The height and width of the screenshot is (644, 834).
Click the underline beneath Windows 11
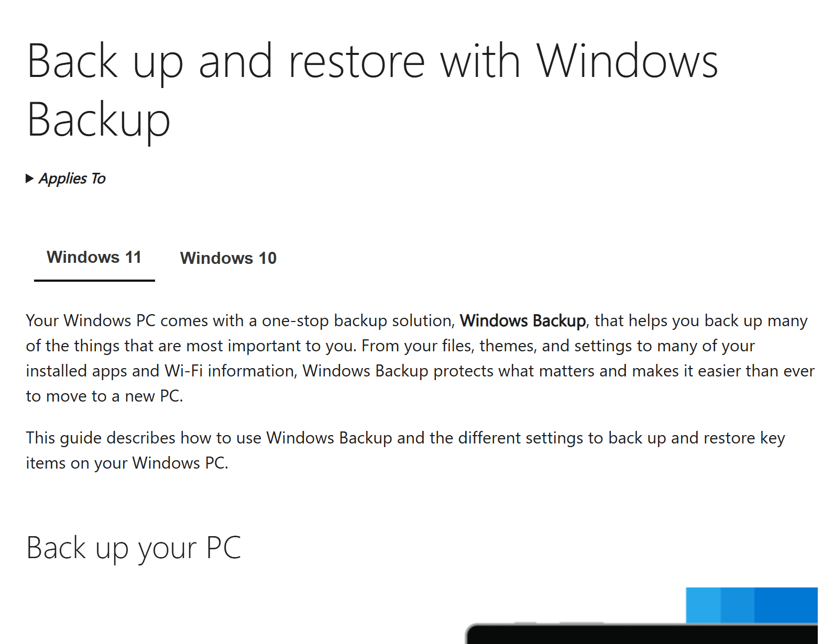tap(94, 282)
